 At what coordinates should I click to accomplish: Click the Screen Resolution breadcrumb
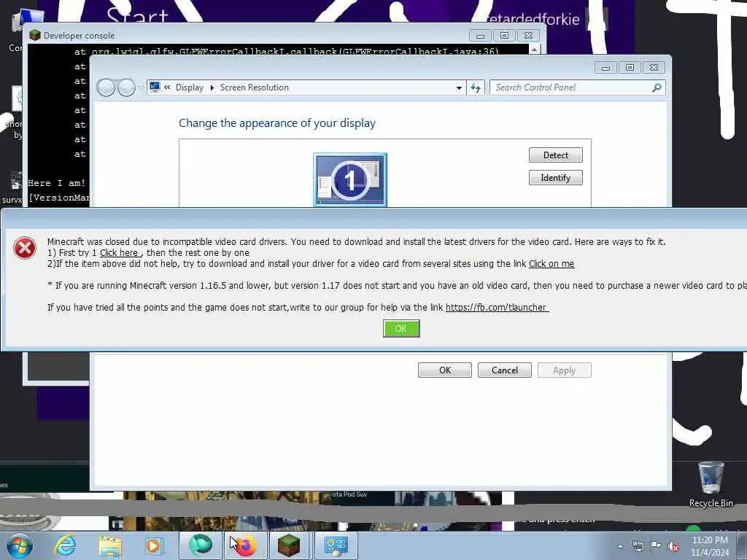[255, 87]
